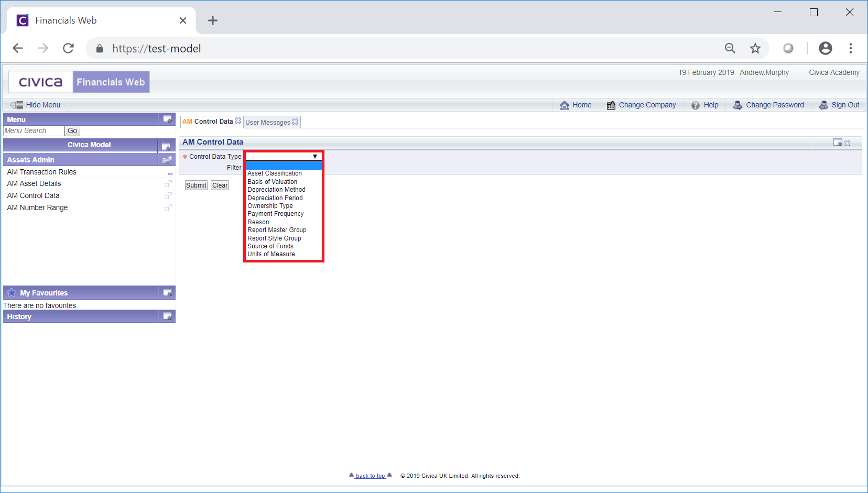The height and width of the screenshot is (493, 868).
Task: Open AM Transaction Rules menu item
Action: pyautogui.click(x=42, y=172)
